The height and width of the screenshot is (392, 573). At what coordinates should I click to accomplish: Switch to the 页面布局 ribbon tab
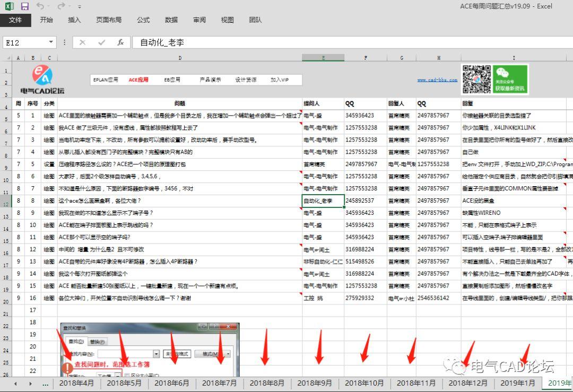[x=108, y=20]
